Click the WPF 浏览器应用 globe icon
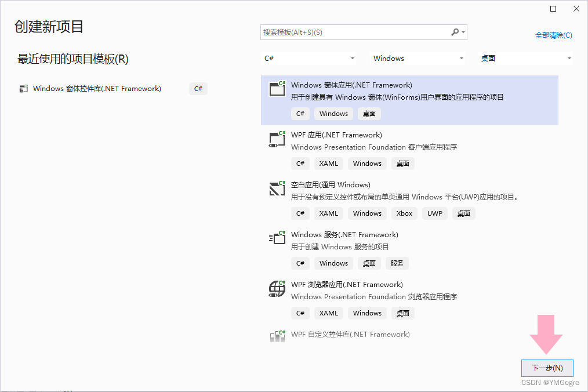 (x=277, y=288)
